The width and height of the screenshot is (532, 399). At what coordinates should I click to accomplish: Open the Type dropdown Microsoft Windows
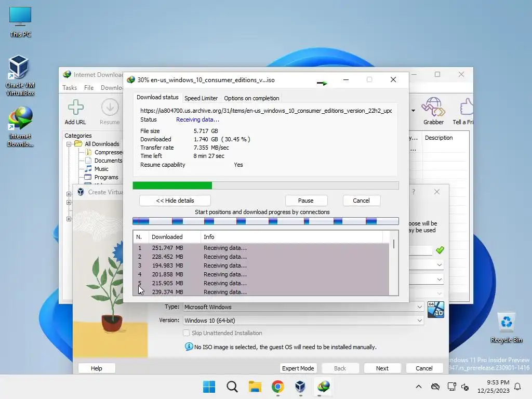point(303,307)
